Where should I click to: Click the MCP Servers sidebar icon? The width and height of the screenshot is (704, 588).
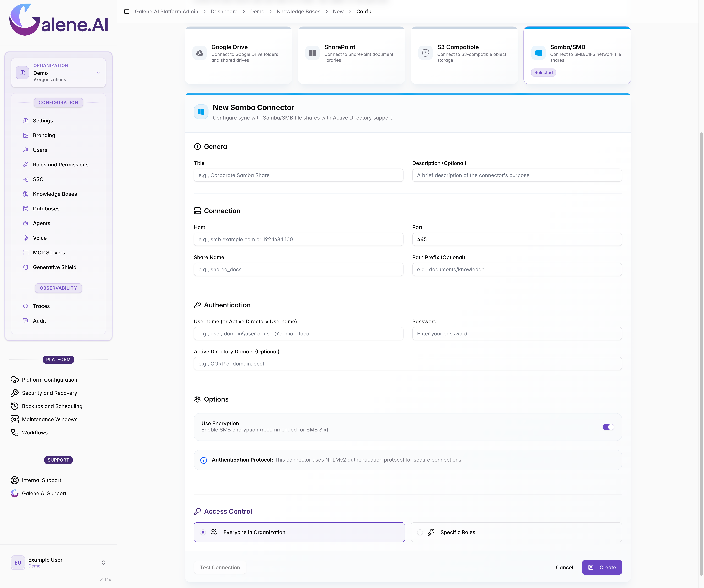[25, 252]
